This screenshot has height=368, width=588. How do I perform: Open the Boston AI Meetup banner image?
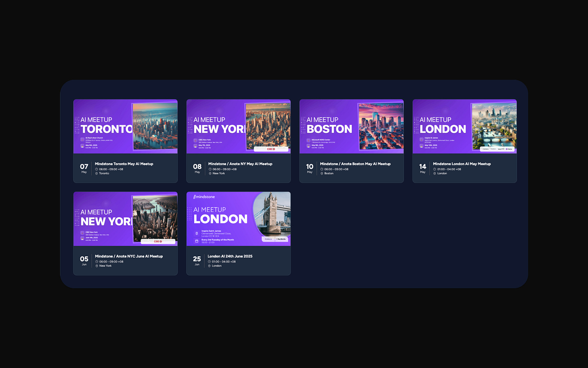coord(351,127)
